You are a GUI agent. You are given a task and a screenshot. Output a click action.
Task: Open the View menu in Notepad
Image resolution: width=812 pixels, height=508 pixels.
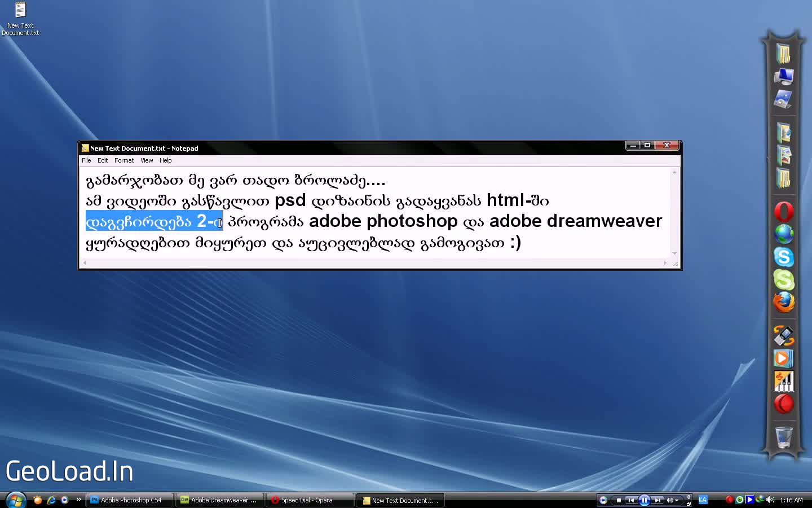[x=147, y=160]
